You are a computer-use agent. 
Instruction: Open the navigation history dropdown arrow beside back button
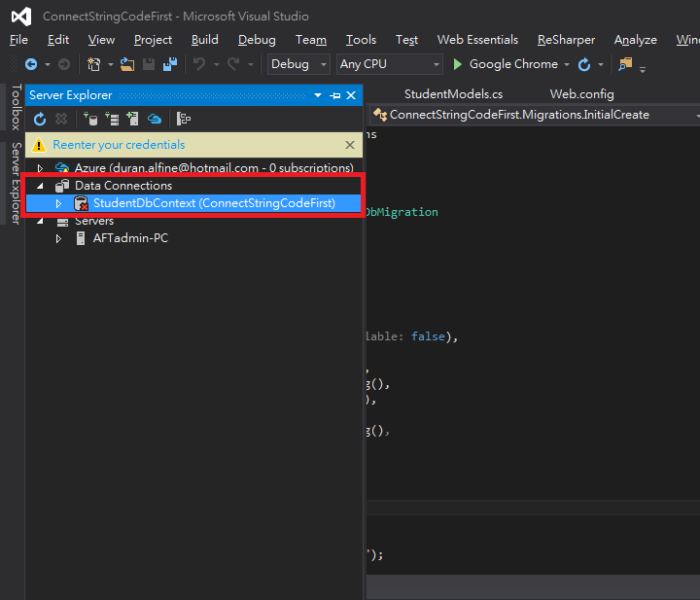pyautogui.click(x=48, y=65)
